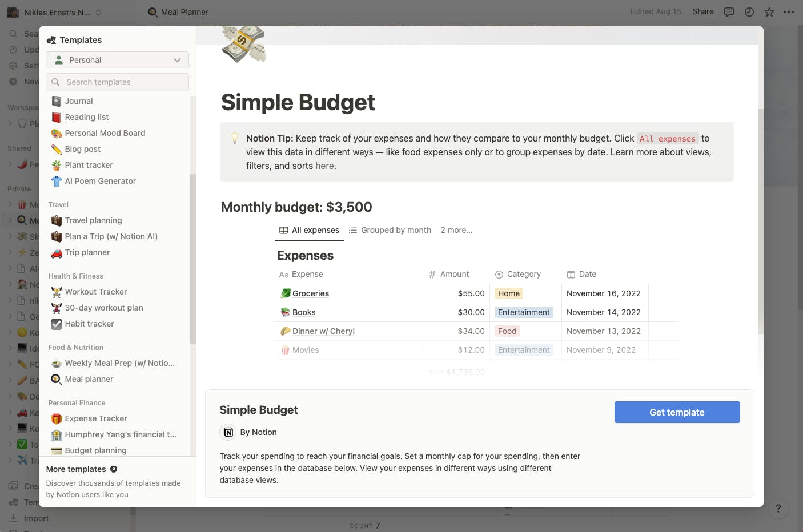The height and width of the screenshot is (532, 803).
Task: Open page history clock icon
Action: (x=749, y=12)
